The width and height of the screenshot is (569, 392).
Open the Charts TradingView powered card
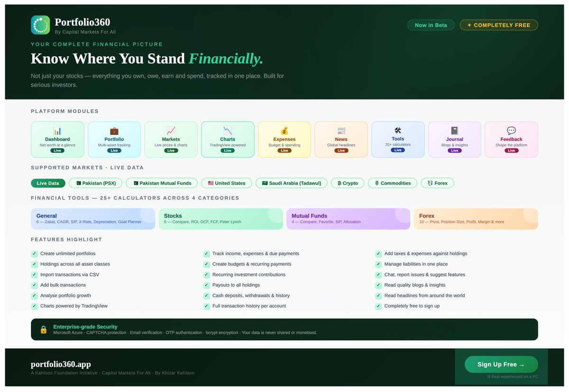click(x=228, y=139)
